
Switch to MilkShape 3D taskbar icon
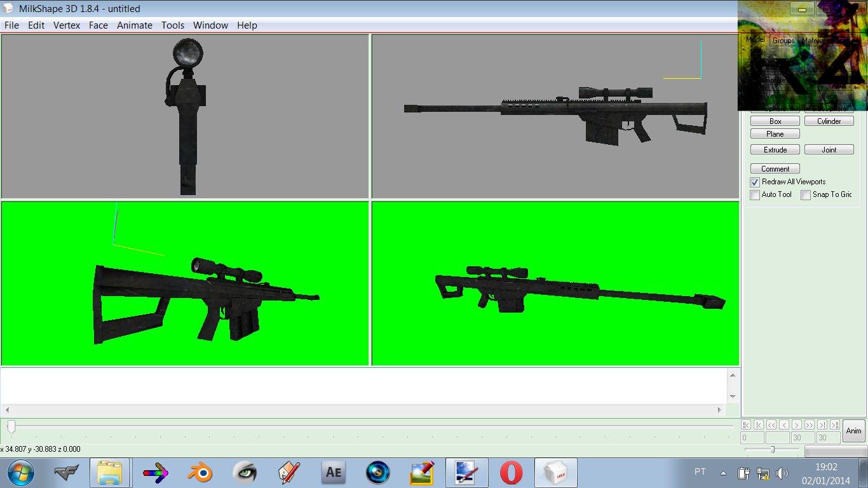tap(556, 473)
